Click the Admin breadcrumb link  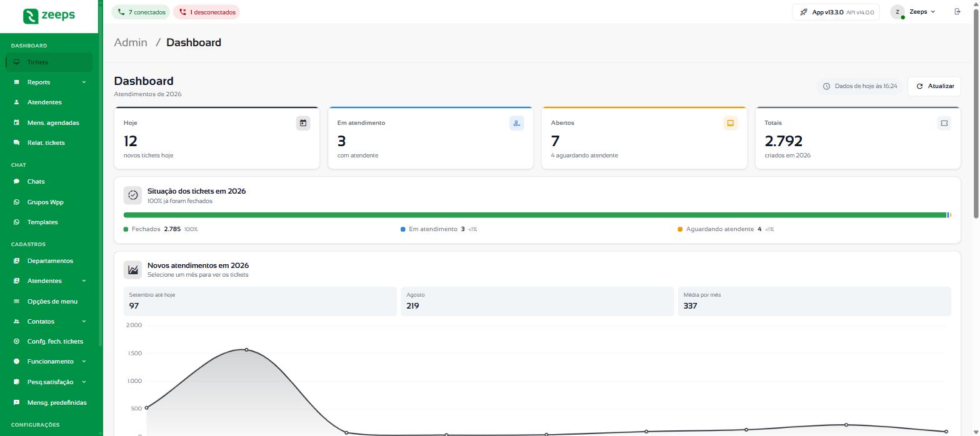point(131,42)
